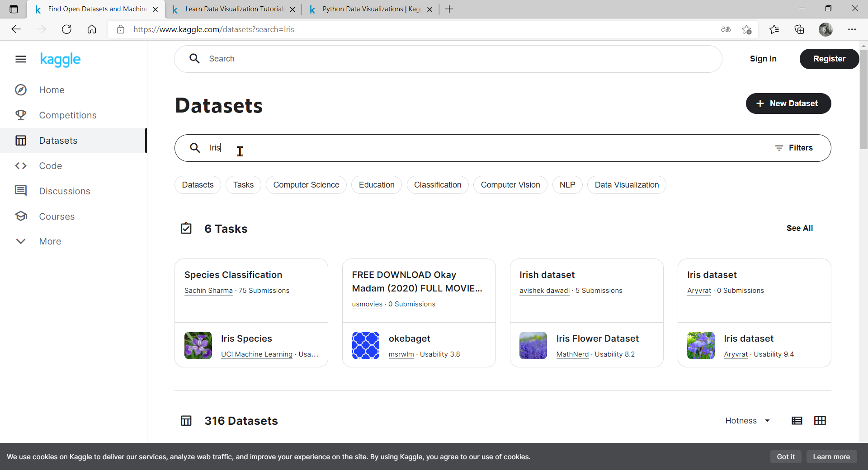Close the Python Data Visualizations tab
The width and height of the screenshot is (868, 470).
coord(429,9)
